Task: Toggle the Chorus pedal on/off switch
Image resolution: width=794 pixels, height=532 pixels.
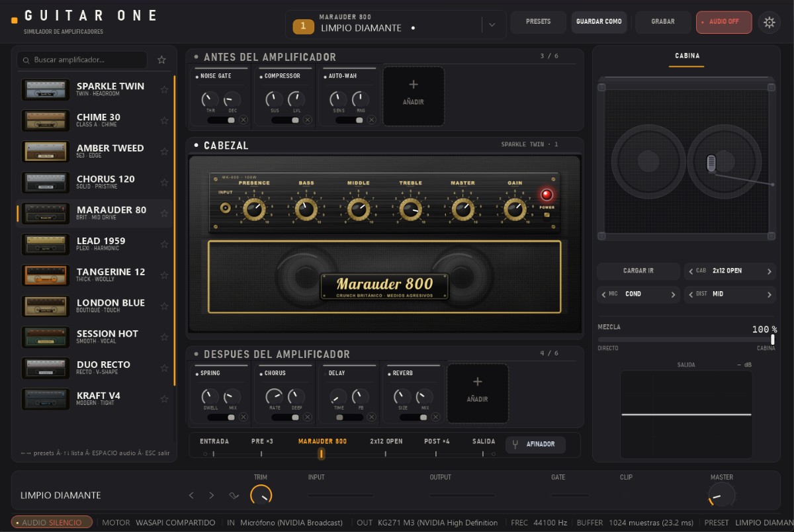Action: [x=286, y=418]
